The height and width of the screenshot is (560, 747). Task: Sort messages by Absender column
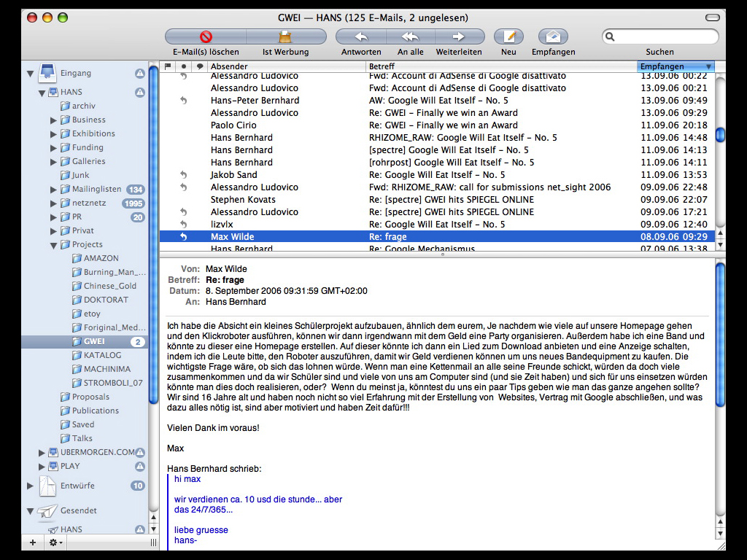(x=285, y=66)
